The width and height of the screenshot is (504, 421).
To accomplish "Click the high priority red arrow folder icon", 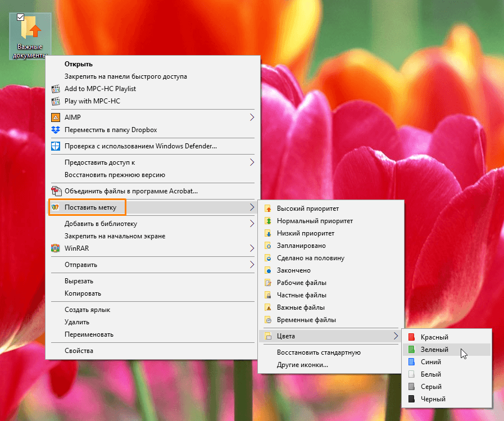I will coord(268,209).
